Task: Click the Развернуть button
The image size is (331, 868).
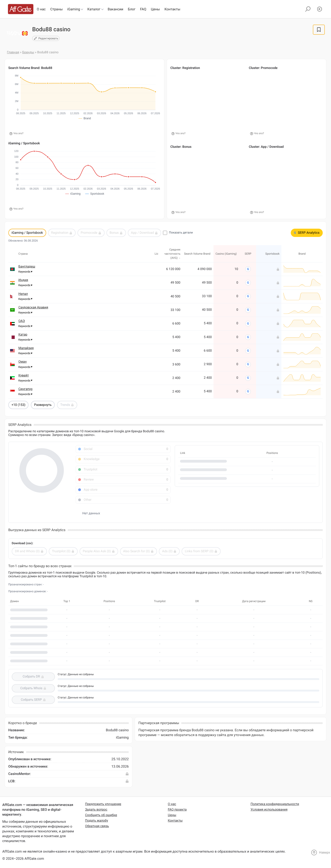Action: point(43,405)
